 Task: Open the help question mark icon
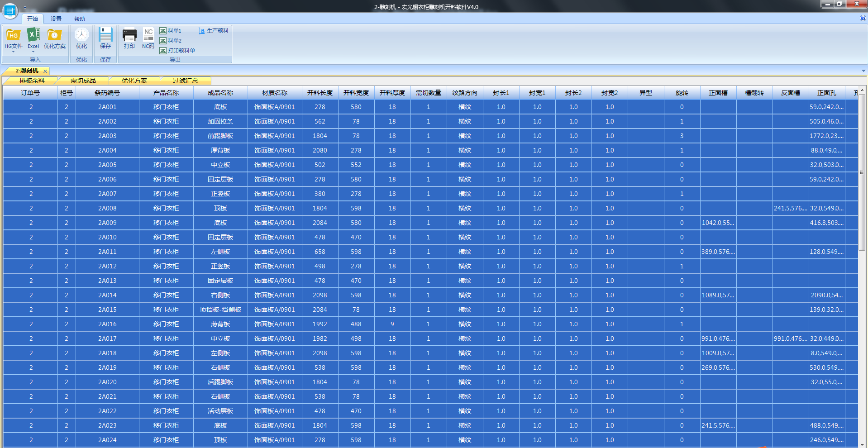pyautogui.click(x=863, y=19)
